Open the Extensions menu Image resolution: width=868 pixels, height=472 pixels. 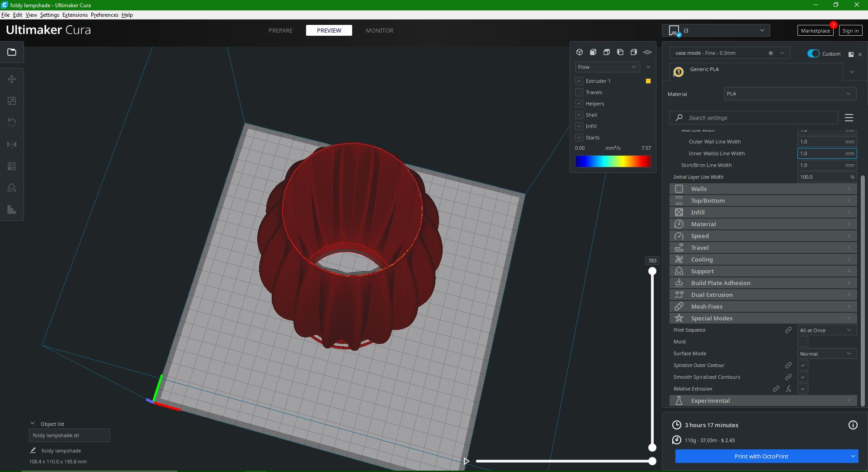pyautogui.click(x=75, y=15)
